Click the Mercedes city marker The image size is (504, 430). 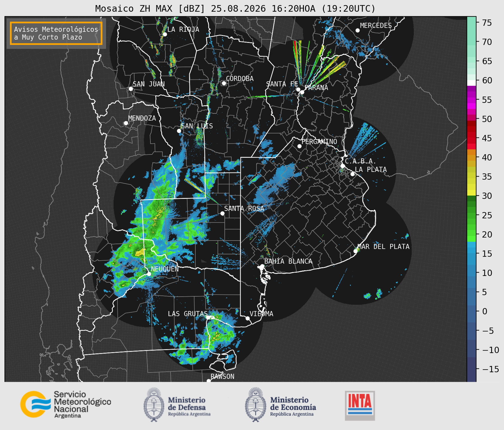(x=357, y=31)
